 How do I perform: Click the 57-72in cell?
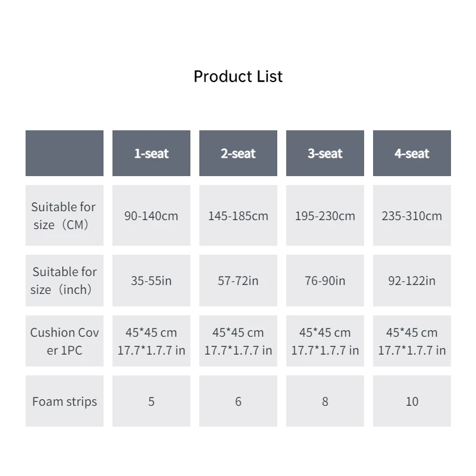click(238, 280)
